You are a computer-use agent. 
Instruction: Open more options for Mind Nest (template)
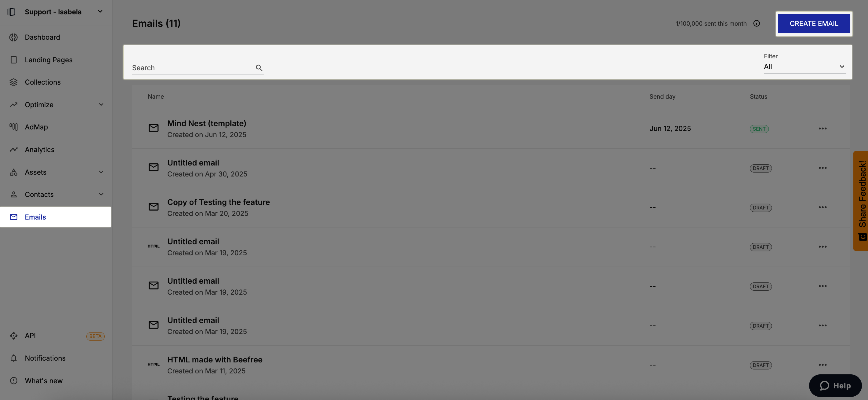[823, 129]
